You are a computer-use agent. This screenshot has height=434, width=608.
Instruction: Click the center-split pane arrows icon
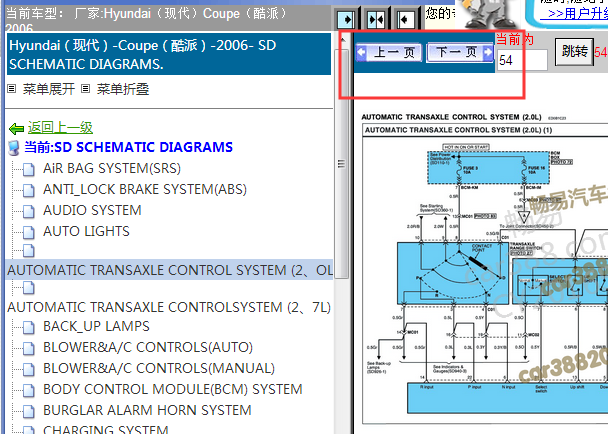pos(376,19)
